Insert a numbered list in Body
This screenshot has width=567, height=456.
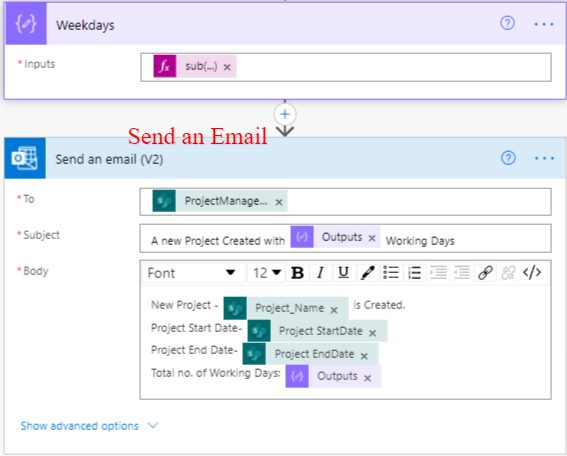[414, 273]
